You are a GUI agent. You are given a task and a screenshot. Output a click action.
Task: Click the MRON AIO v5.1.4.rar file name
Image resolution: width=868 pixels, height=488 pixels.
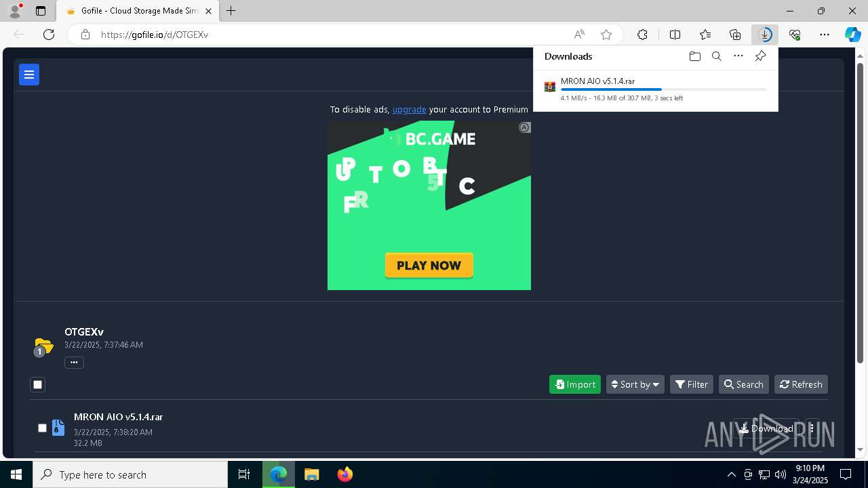[x=118, y=417]
